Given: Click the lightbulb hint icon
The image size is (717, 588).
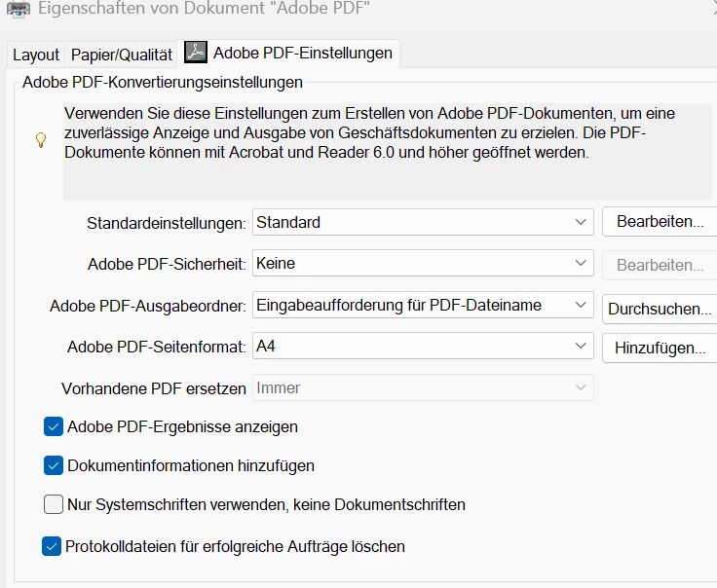Looking at the screenshot, I should coord(41,140).
